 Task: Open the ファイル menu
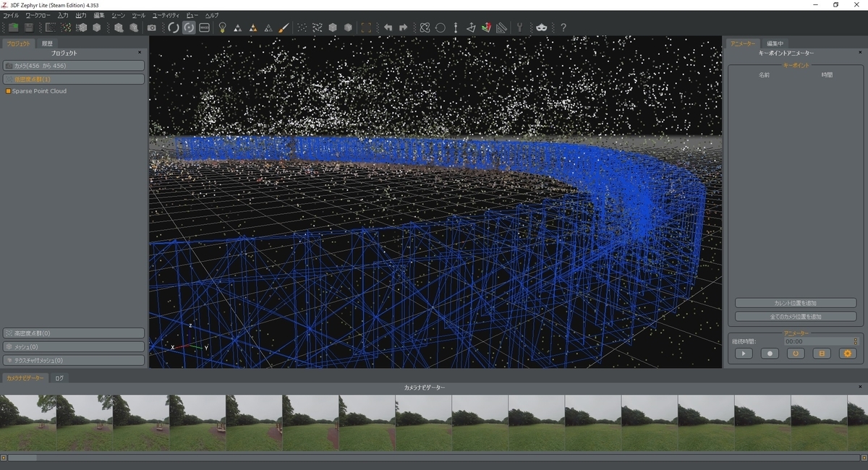click(11, 15)
